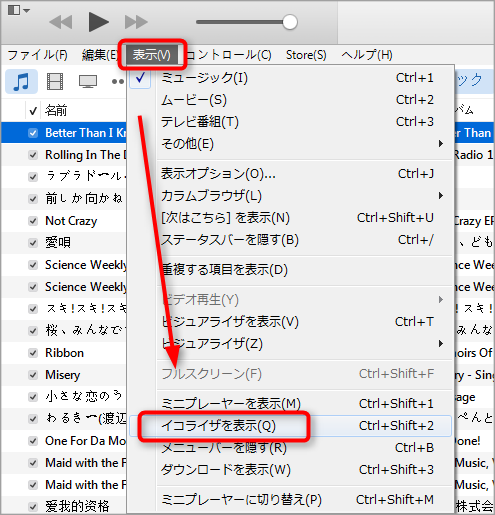Screen dimensions: 495x515
Task: Open the Store(S) menu
Action: click(306, 55)
